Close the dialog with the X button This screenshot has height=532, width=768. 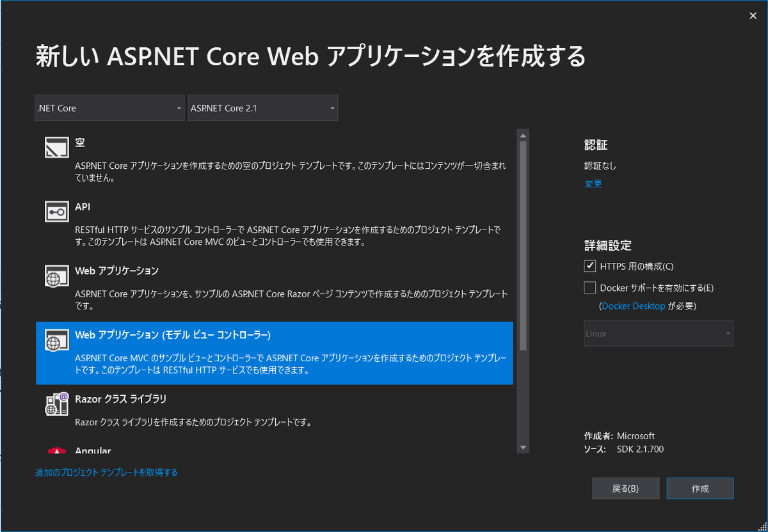tap(753, 16)
